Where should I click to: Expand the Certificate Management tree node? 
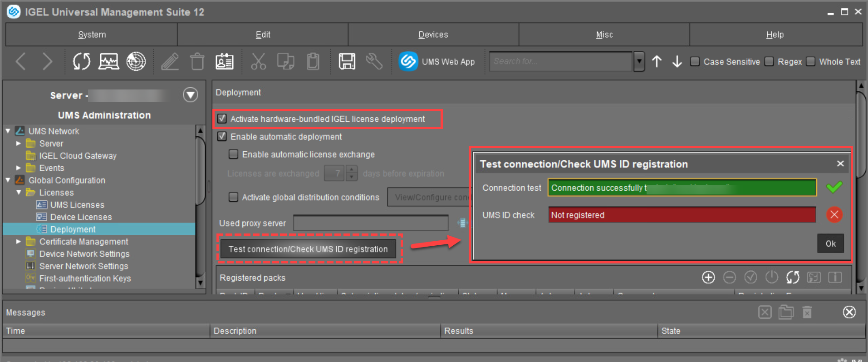(x=19, y=242)
